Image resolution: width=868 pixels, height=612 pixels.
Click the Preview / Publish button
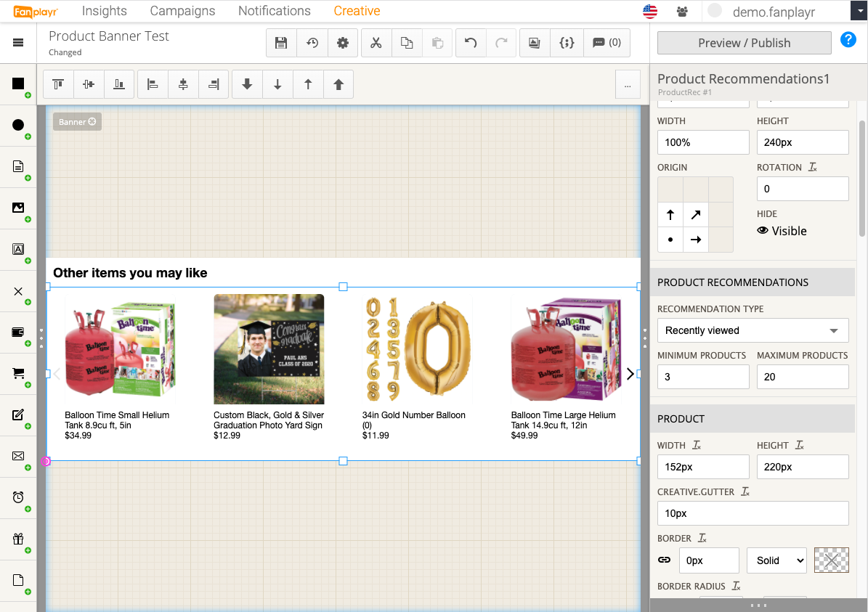(744, 43)
